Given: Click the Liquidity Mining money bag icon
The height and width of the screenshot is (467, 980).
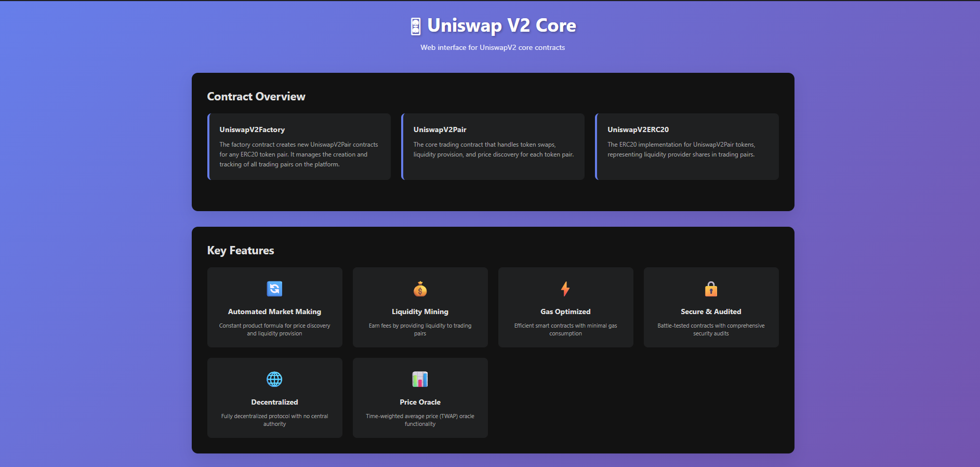Looking at the screenshot, I should click(420, 289).
